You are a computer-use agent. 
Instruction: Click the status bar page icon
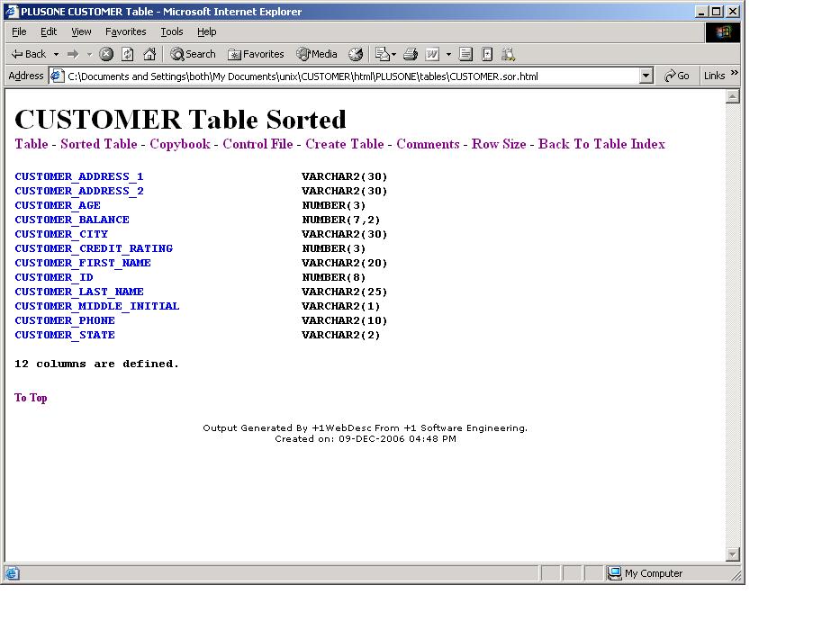[x=12, y=573]
